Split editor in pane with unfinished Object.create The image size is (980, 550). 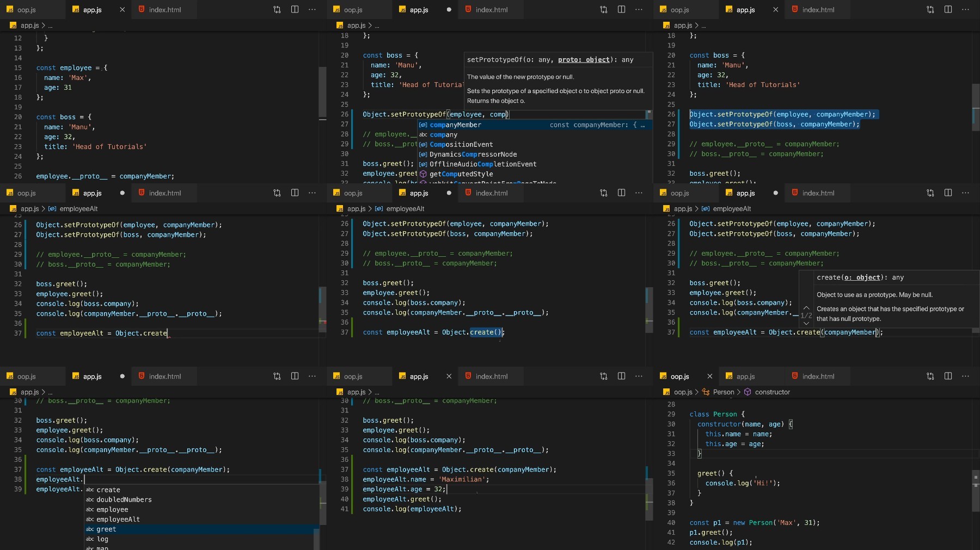295,193
